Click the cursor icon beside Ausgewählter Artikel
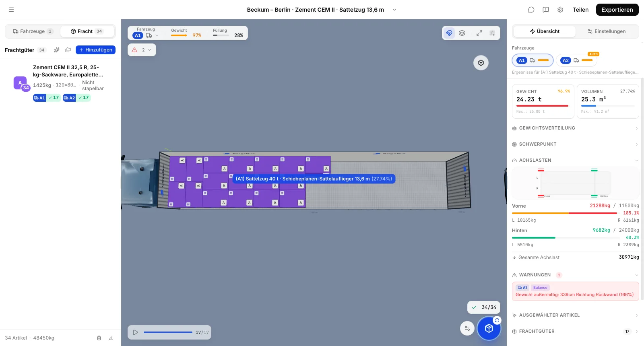The height and width of the screenshot is (346, 644). 514,315
